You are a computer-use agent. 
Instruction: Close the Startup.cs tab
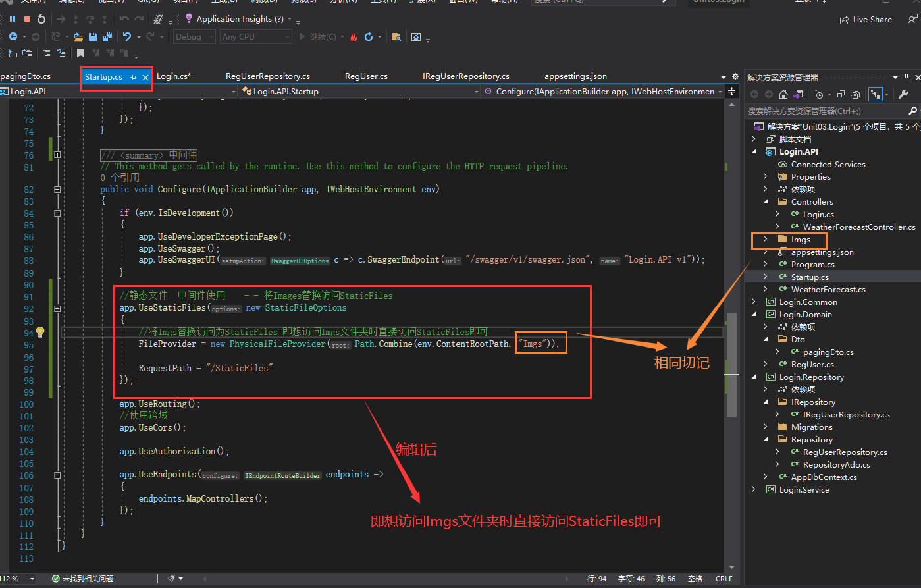coord(145,77)
